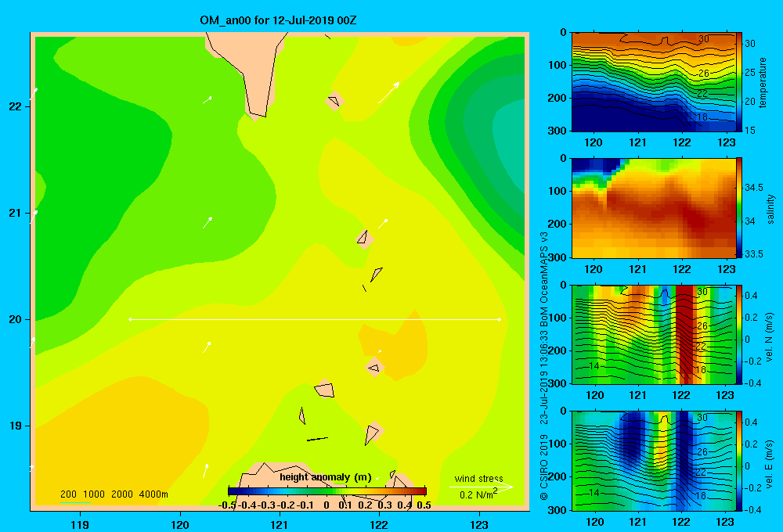
Task: Click the "vel. N (m/s)" axis label
Action: pos(770,336)
